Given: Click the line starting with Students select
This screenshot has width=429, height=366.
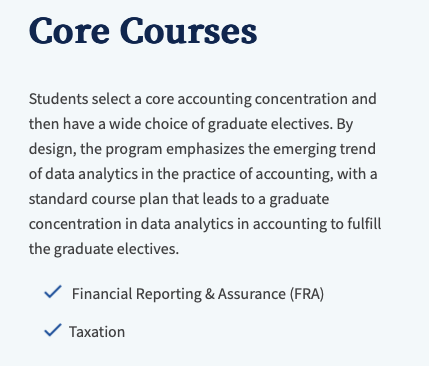Looking at the screenshot, I should point(203,99).
